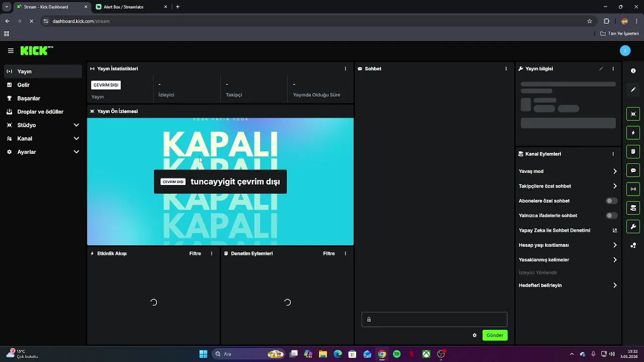Click the KAPALI stream preview image
The height and width of the screenshot is (362, 644).
click(x=220, y=182)
